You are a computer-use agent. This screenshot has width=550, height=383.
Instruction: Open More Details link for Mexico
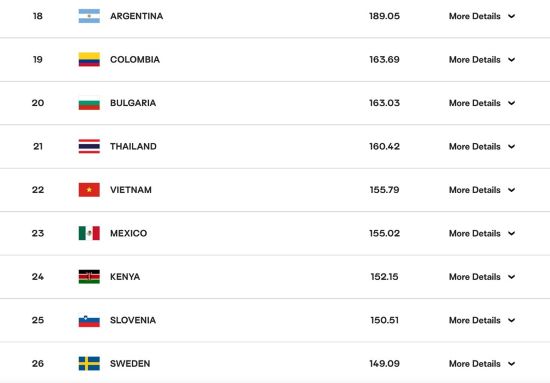(475, 233)
